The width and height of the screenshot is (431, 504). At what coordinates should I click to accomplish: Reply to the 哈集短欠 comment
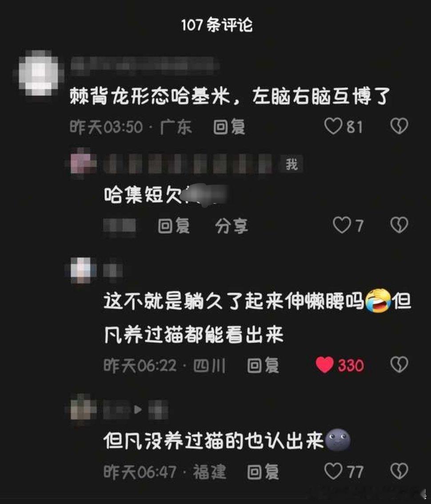pos(174,226)
